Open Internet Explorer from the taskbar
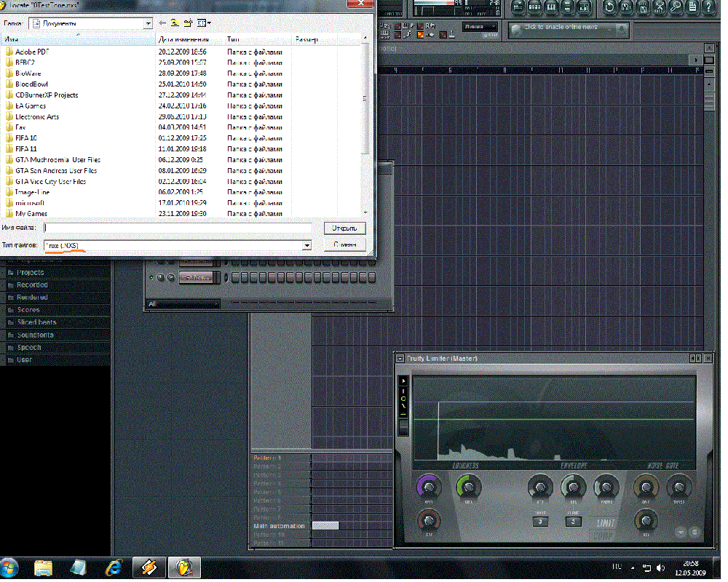 pyautogui.click(x=114, y=568)
